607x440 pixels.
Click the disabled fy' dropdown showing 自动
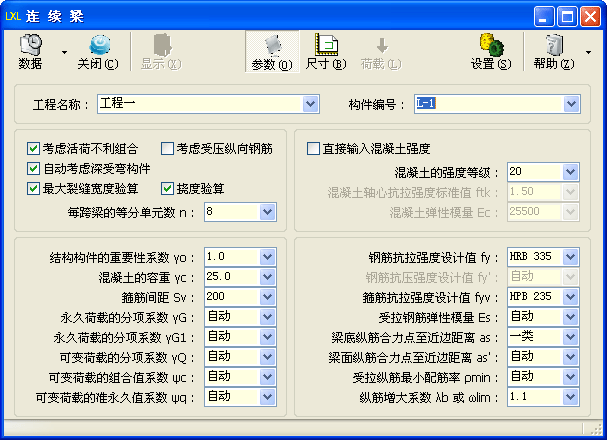pos(543,277)
